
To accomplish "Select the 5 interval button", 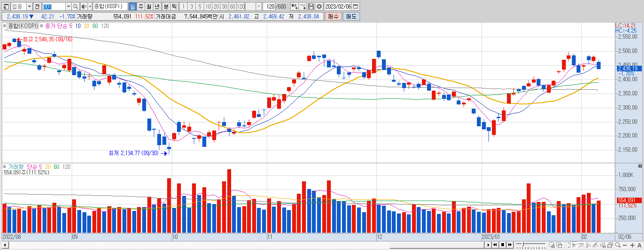I will pyautogui.click(x=200, y=6).
